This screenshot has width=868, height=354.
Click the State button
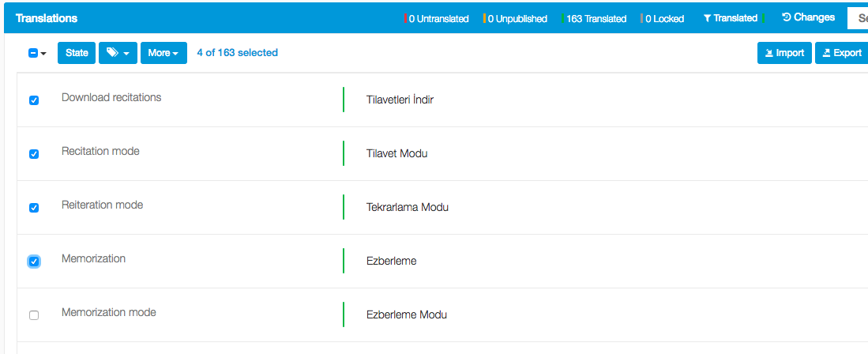point(77,53)
